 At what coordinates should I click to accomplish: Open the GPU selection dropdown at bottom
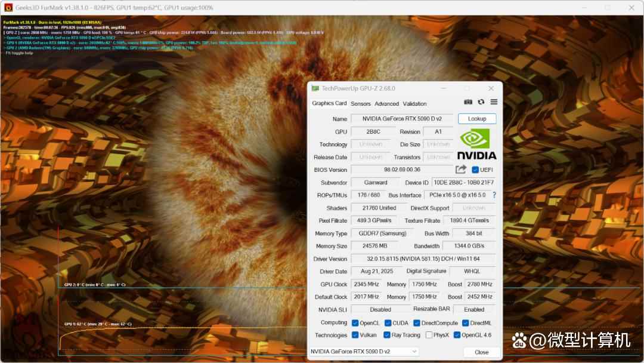(364, 352)
